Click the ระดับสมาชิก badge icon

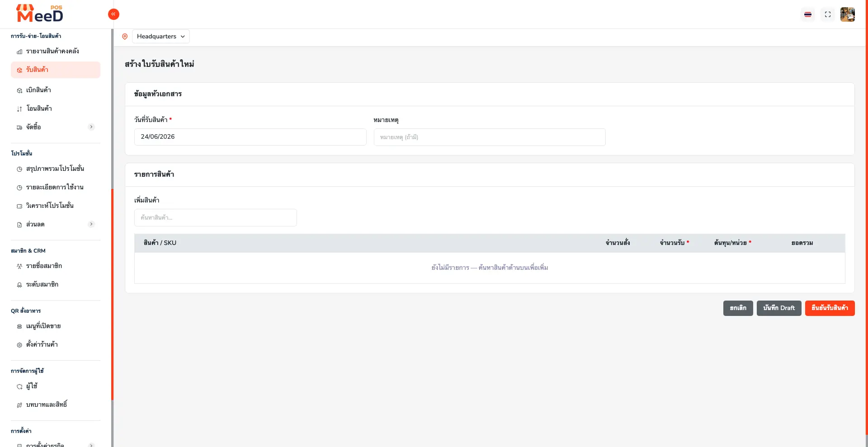point(19,285)
